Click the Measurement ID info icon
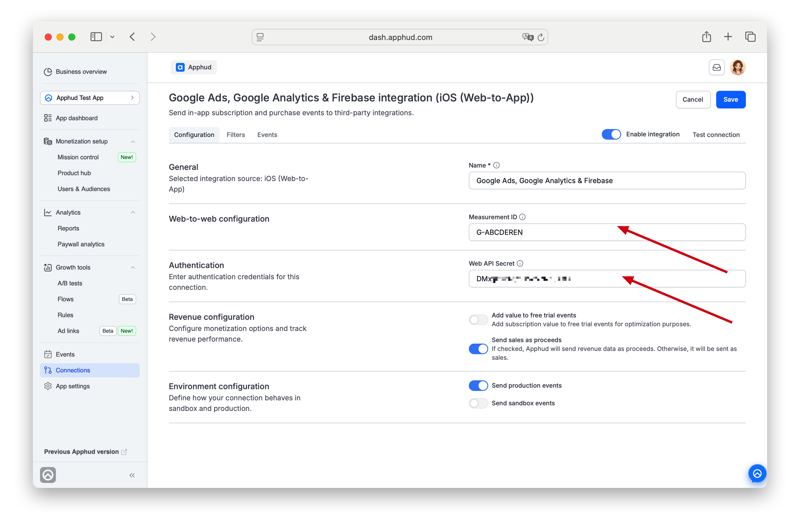This screenshot has width=800, height=532. pyautogui.click(x=522, y=217)
